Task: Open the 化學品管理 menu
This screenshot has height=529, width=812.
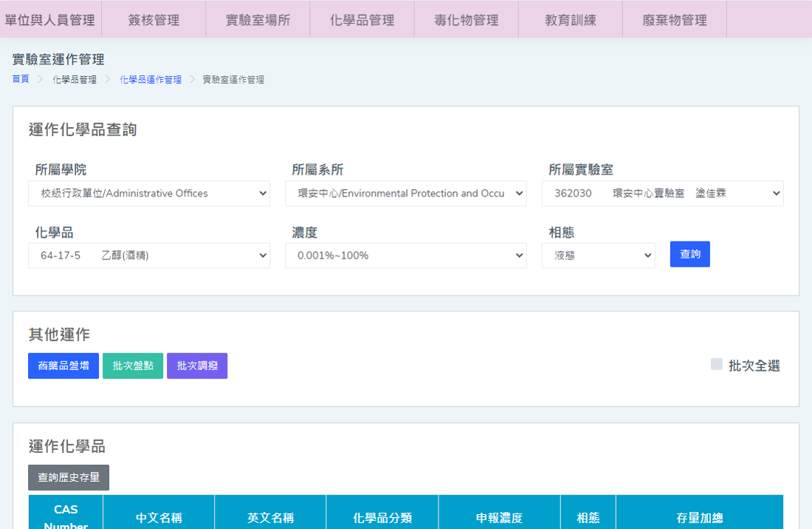Action: pos(362,20)
